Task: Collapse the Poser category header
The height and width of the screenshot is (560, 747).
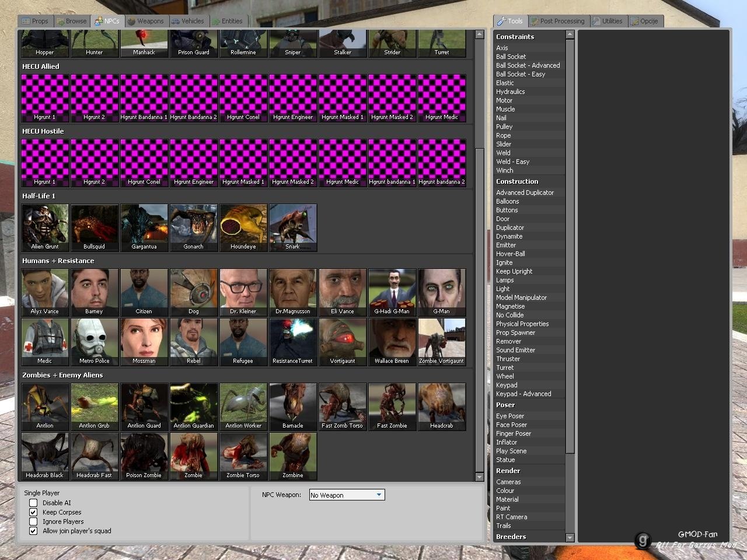Action: (x=529, y=405)
